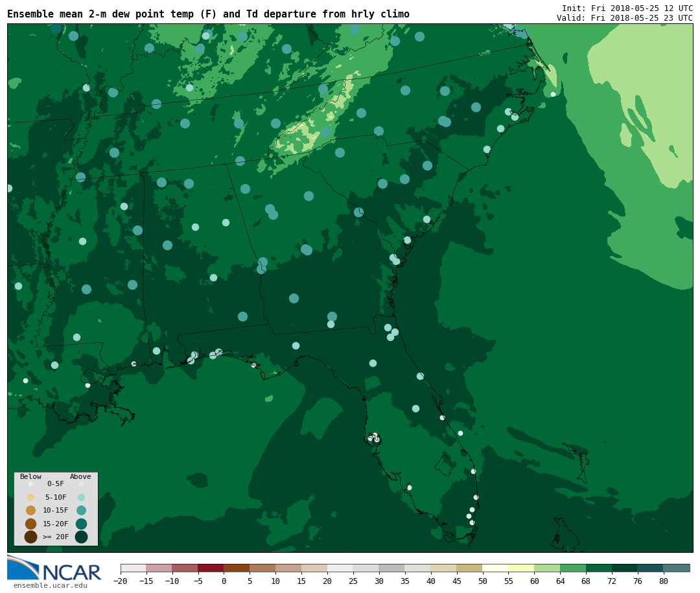Pick the 72 to 76 dark green swatch
The width and height of the screenshot is (700, 593).
click(625, 568)
